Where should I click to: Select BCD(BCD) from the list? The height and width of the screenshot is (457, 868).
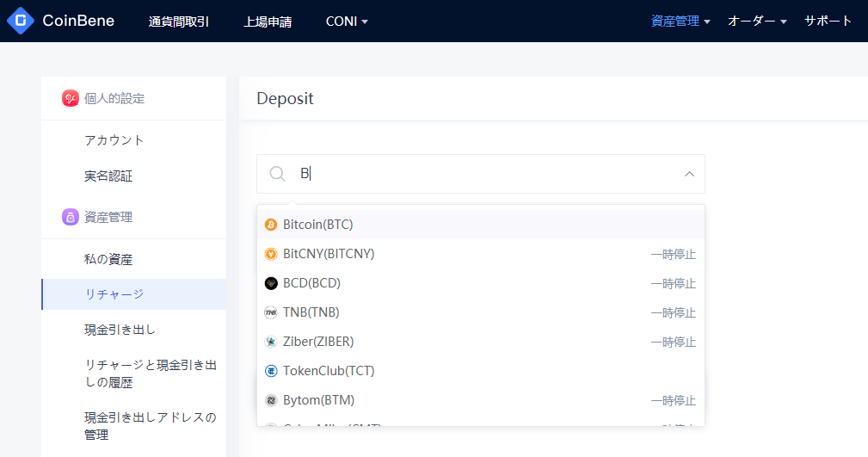[x=481, y=283]
